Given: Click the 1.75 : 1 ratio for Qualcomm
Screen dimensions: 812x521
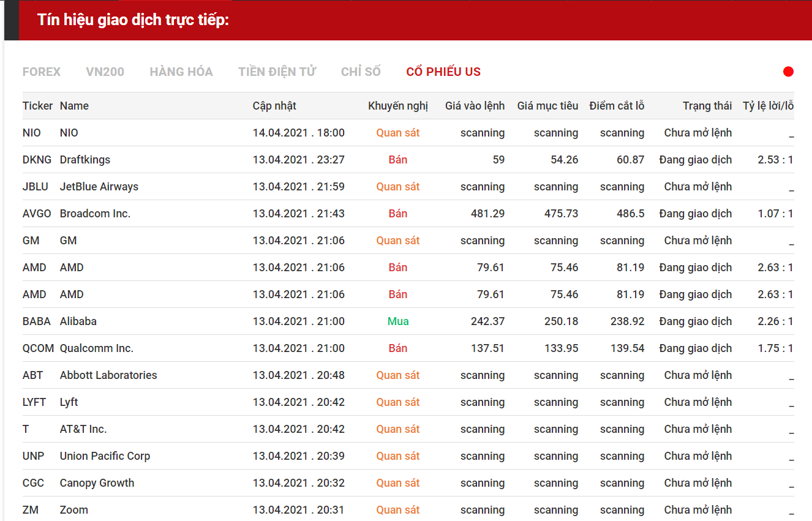Looking at the screenshot, I should 775,348.
